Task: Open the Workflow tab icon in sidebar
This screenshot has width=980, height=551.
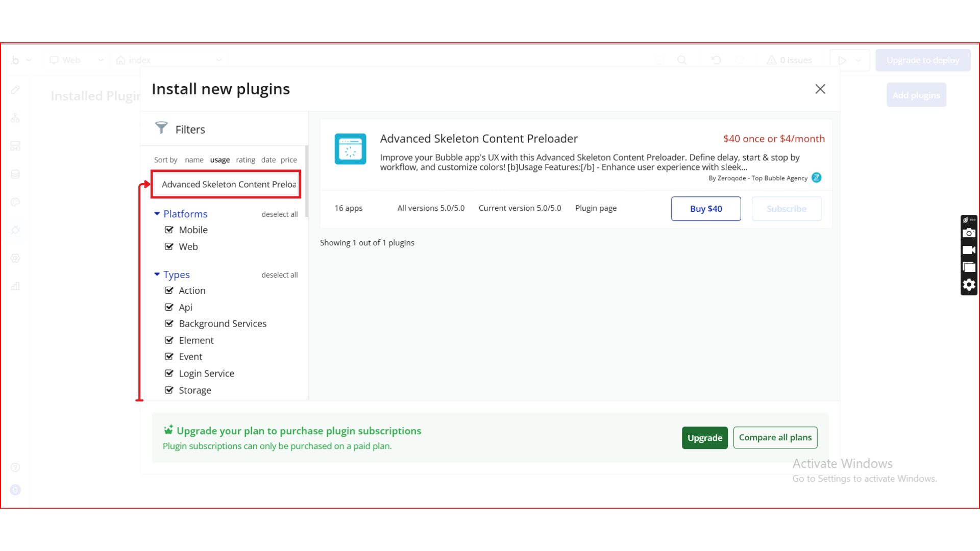Action: [x=15, y=118]
